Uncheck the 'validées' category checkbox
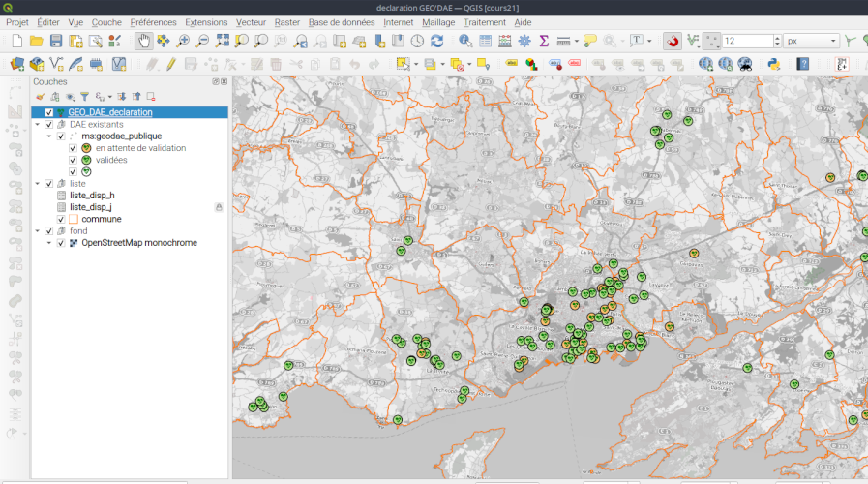Viewport: 868px width, 484px height. (x=73, y=160)
